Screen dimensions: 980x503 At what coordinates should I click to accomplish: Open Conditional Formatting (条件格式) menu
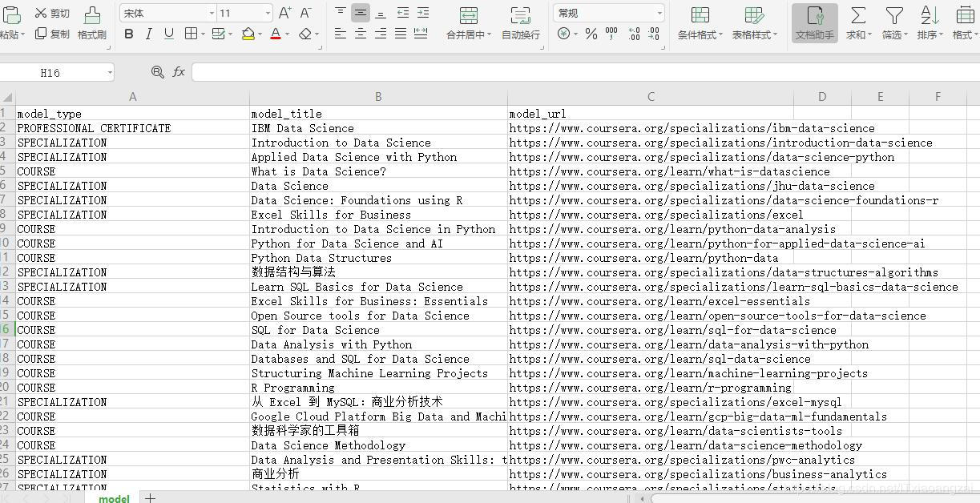[700, 23]
